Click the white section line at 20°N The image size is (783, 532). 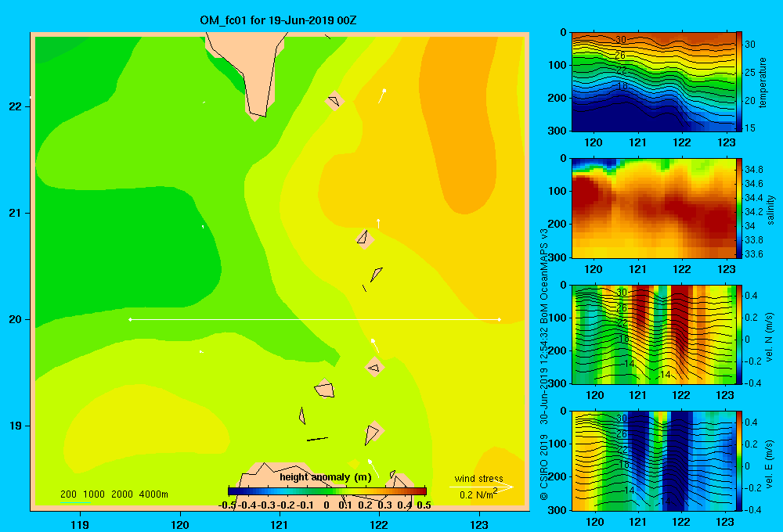click(x=315, y=319)
